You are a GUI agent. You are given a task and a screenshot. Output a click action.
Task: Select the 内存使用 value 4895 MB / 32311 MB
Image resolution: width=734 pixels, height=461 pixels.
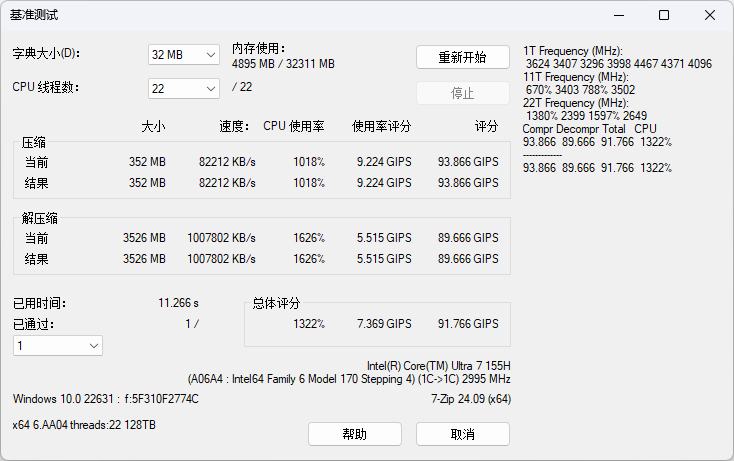coord(283,63)
